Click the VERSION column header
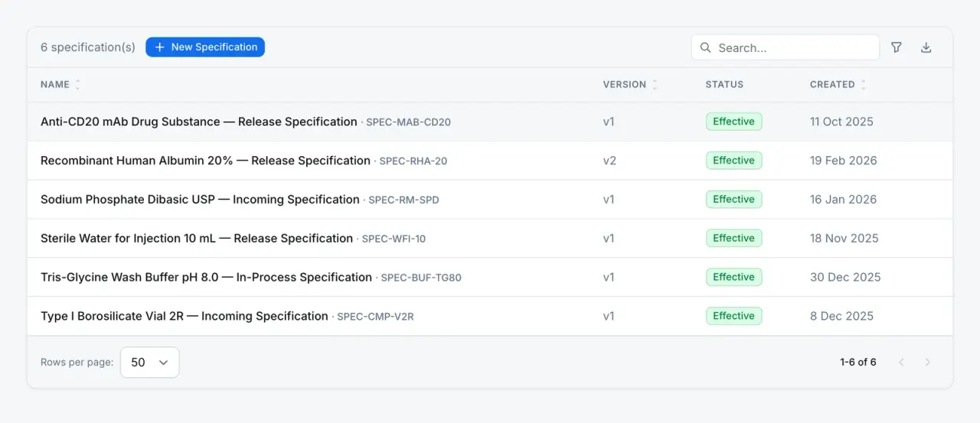The image size is (980, 423). pyautogui.click(x=625, y=85)
